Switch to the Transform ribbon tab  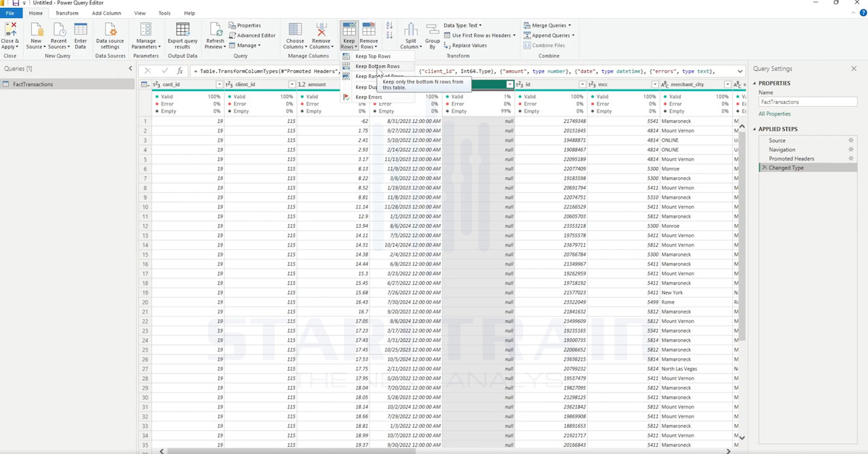coord(67,13)
